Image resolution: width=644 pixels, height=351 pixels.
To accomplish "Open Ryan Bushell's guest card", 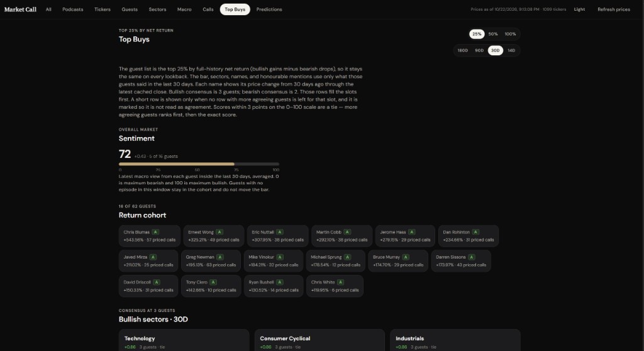I will pos(274,286).
